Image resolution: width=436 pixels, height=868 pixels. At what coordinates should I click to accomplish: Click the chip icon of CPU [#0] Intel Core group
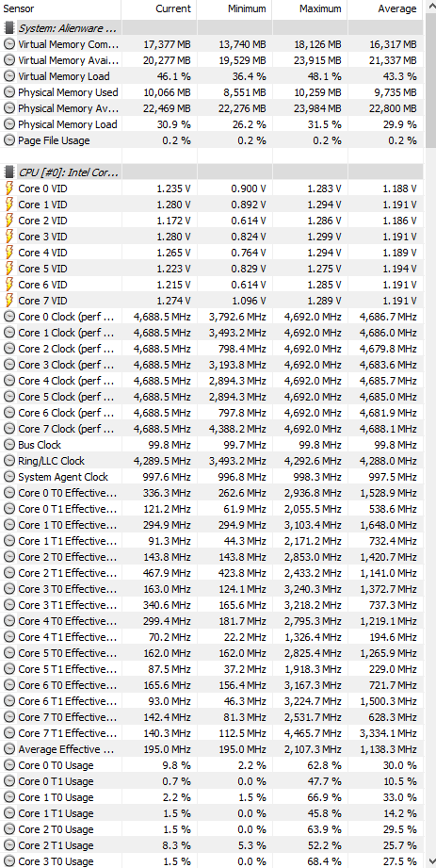(8, 172)
